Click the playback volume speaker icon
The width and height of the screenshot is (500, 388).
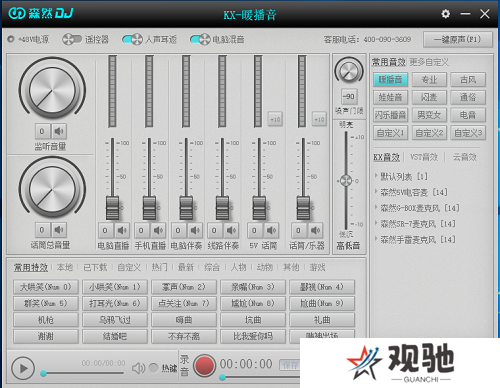(138, 368)
